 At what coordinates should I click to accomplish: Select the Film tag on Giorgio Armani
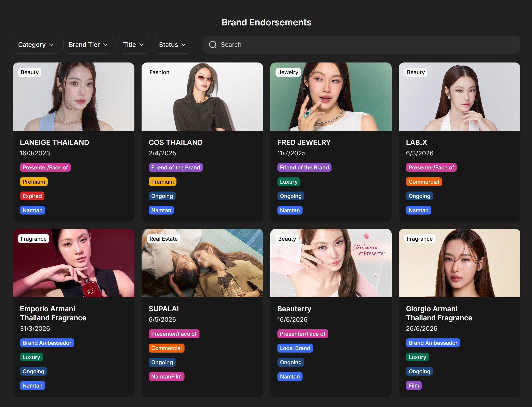click(414, 386)
